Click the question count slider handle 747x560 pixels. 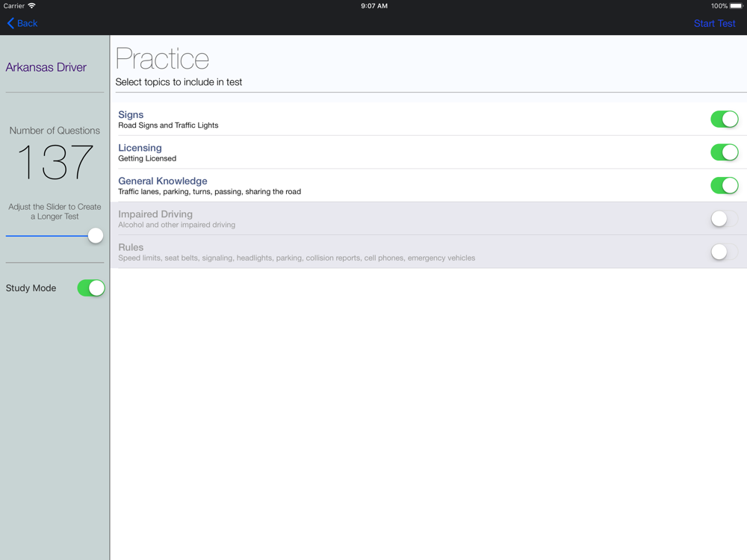[x=96, y=236]
